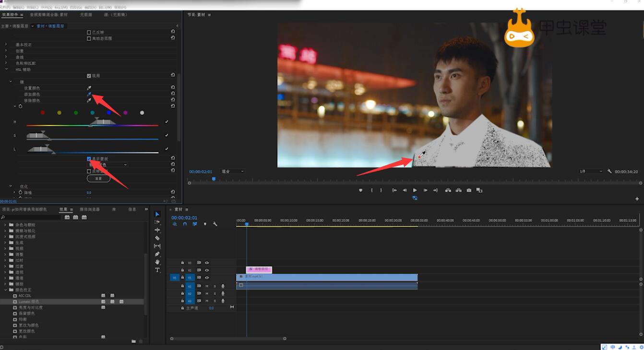This screenshot has height=350, width=644.
Task: Switch to the 元数据 tab
Action: [x=86, y=15]
